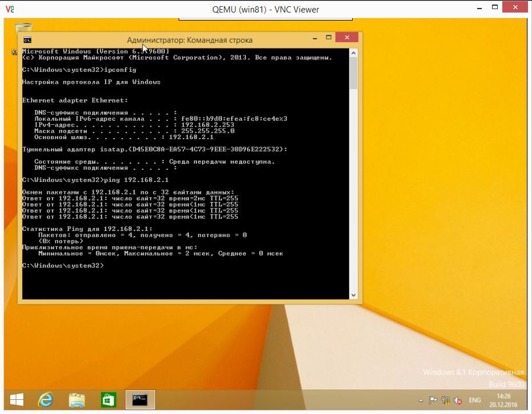The height and width of the screenshot is (414, 532).
Task: Click the ipconfig command line
Action: tap(79, 70)
